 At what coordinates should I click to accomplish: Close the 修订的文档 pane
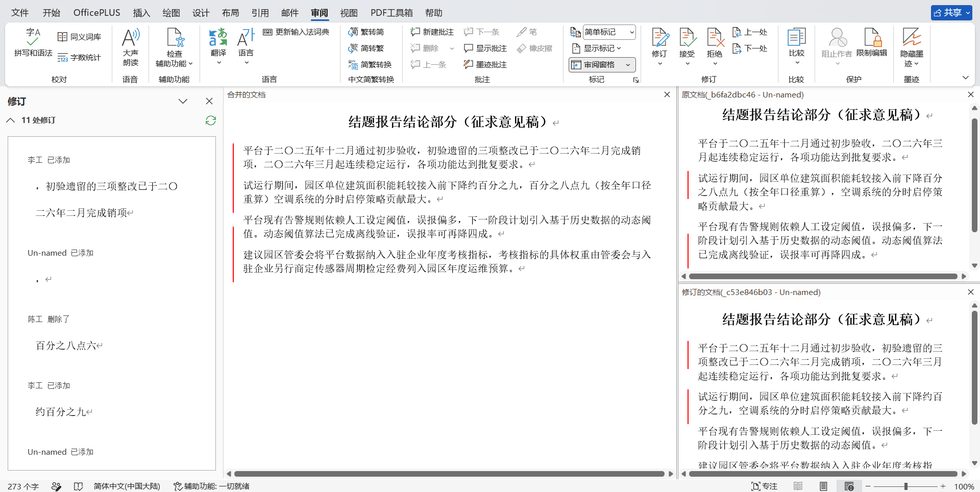[x=971, y=292]
